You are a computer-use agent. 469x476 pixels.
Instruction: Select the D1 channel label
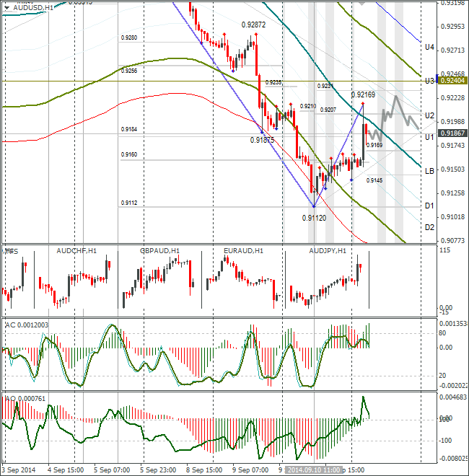(x=429, y=206)
